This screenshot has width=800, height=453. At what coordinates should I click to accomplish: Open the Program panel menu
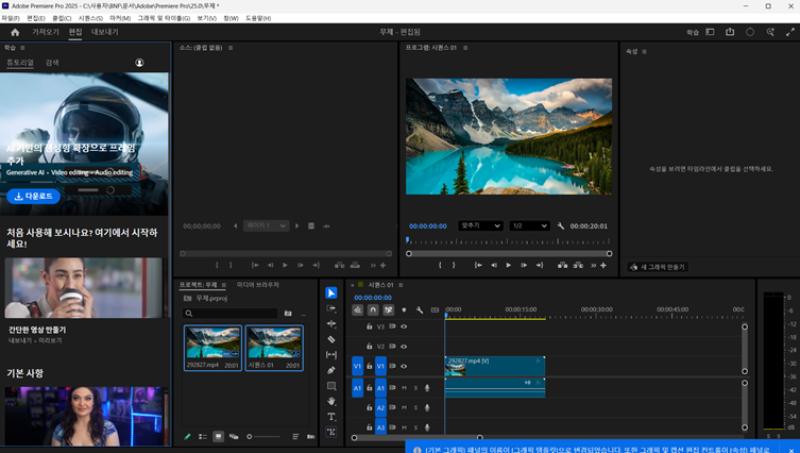[x=465, y=47]
